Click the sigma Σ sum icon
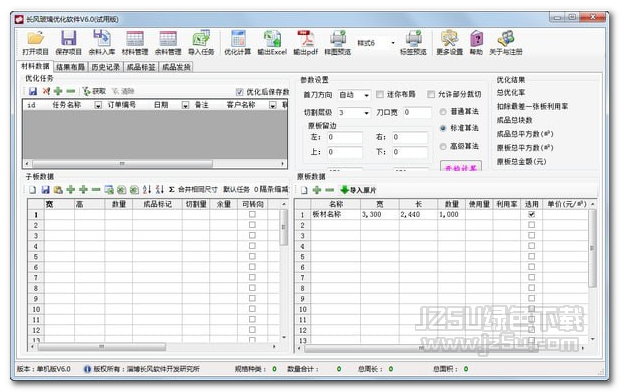This screenshot has height=392, width=620. [x=172, y=190]
